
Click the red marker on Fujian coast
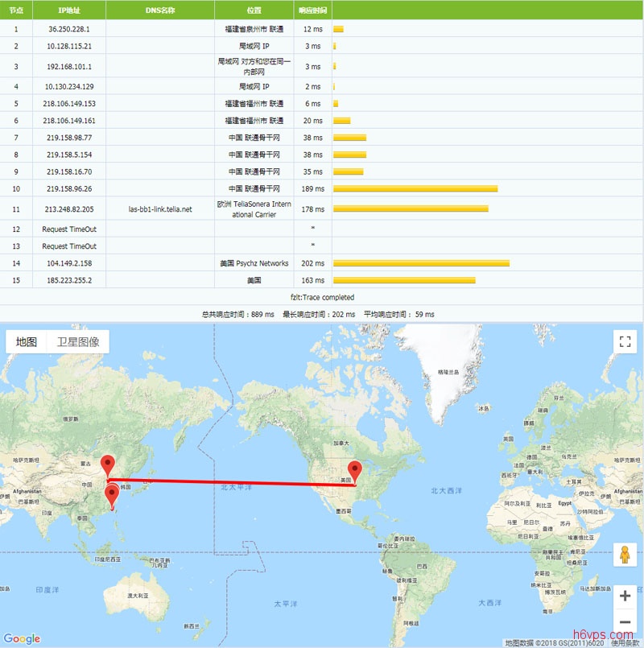112,497
